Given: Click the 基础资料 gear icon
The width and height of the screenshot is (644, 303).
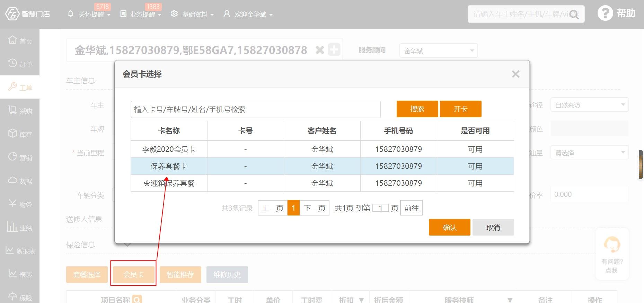Looking at the screenshot, I should coord(174,14).
